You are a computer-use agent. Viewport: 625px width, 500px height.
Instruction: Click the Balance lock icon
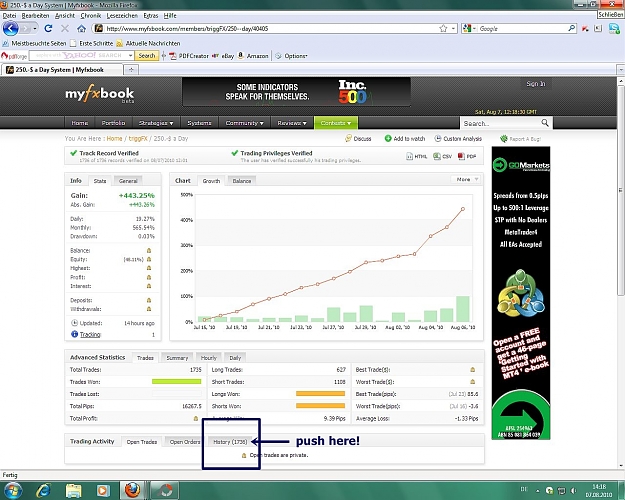(149, 250)
